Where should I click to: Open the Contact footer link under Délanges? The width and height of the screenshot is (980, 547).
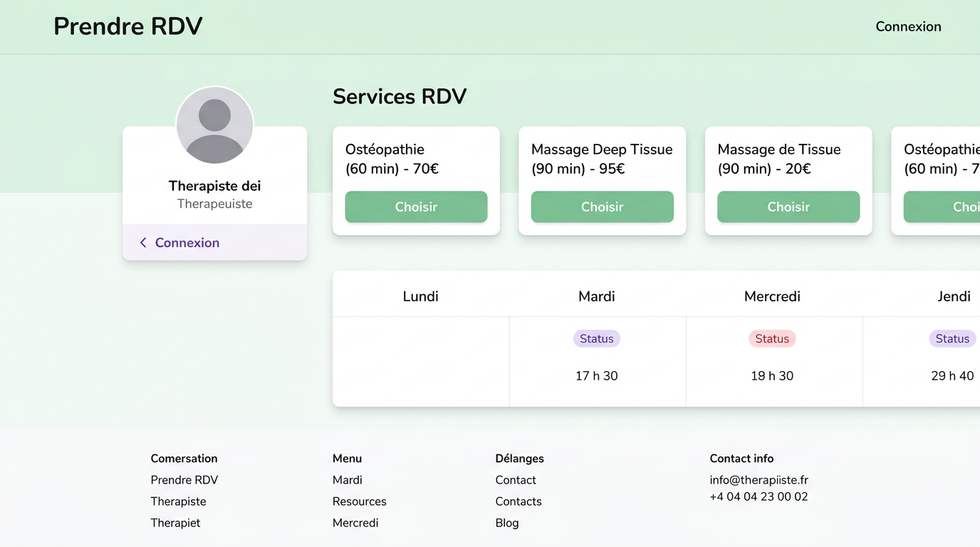516,480
